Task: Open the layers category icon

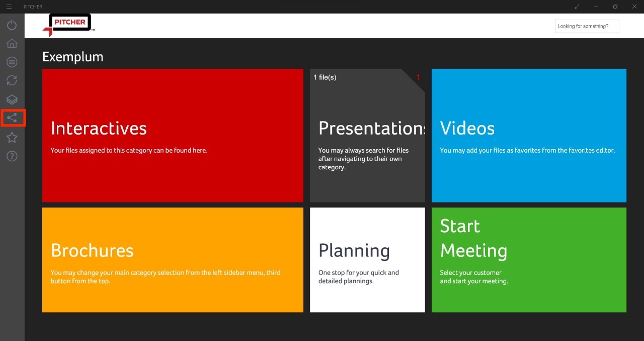Action: [x=12, y=99]
